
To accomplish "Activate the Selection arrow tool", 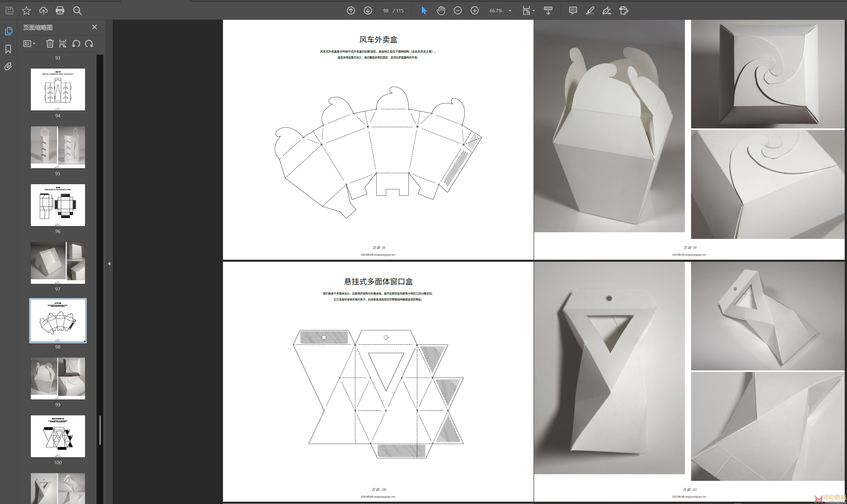I will pos(424,11).
